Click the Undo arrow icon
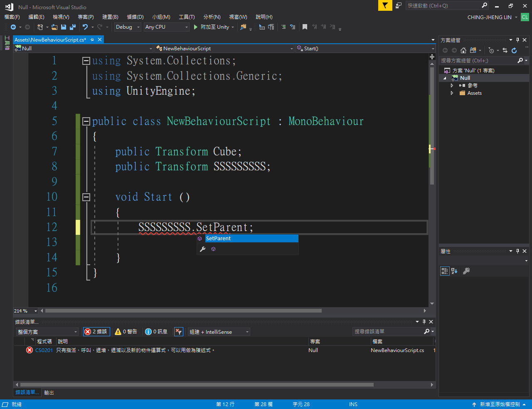 coord(85,27)
